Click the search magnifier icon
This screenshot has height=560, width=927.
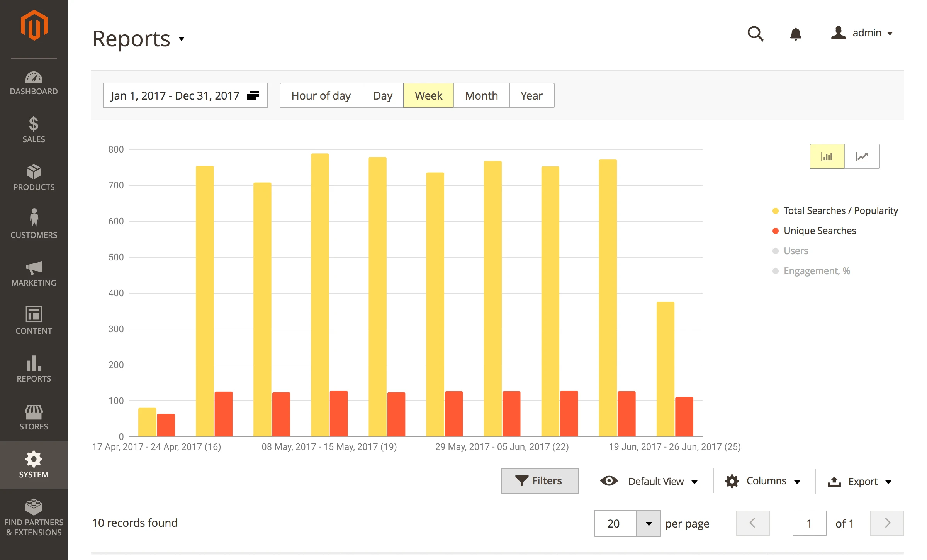pyautogui.click(x=755, y=34)
